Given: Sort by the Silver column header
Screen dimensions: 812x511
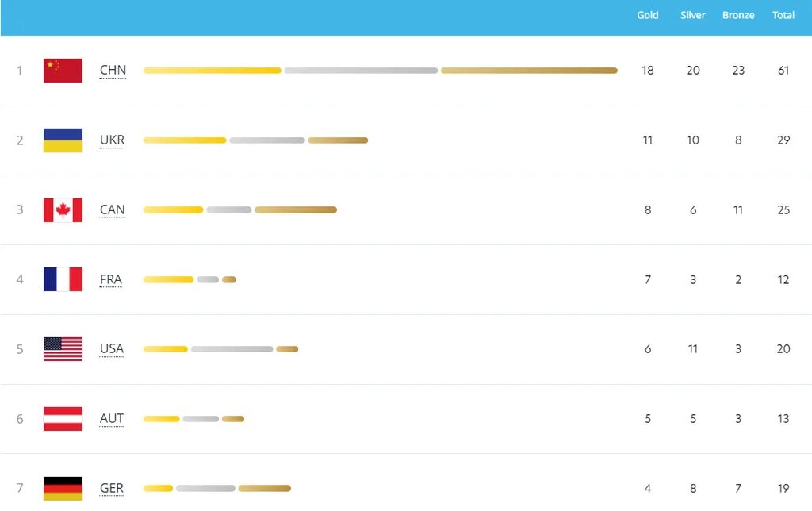Looking at the screenshot, I should (x=693, y=16).
